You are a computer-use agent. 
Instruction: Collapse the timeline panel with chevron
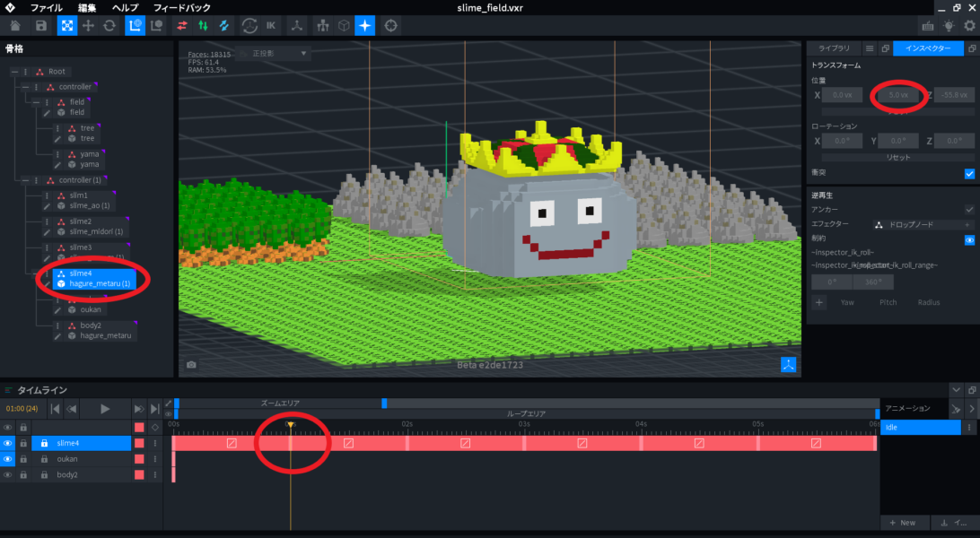[x=956, y=390]
